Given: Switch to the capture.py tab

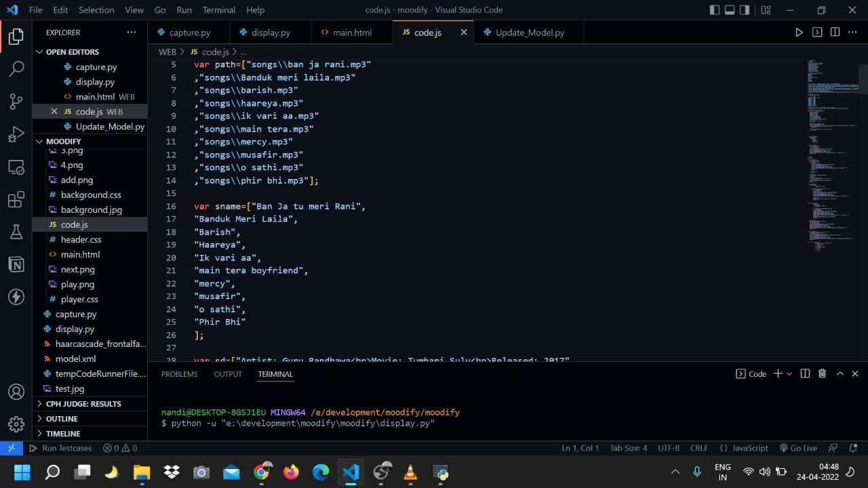Looking at the screenshot, I should pyautogui.click(x=189, y=32).
